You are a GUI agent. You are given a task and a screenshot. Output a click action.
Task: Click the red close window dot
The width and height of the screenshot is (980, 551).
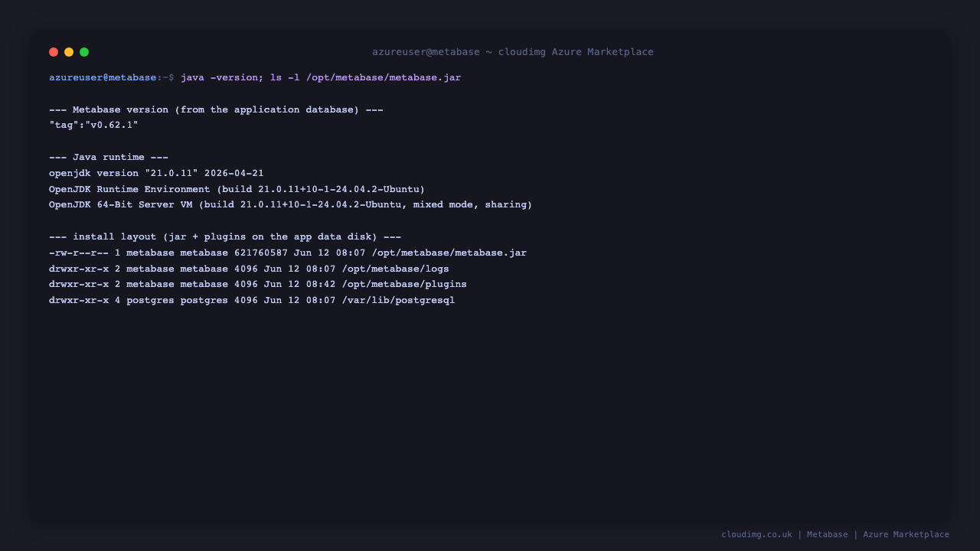[x=54, y=52]
